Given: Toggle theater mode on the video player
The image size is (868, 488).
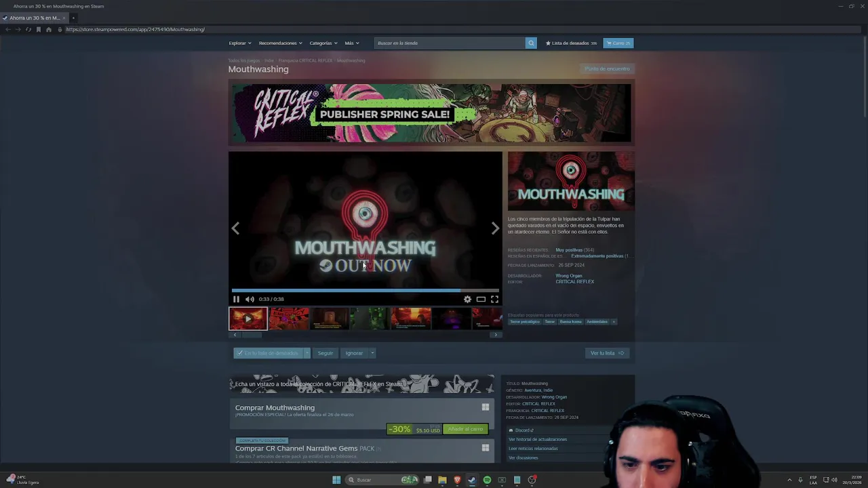Looking at the screenshot, I should (481, 299).
